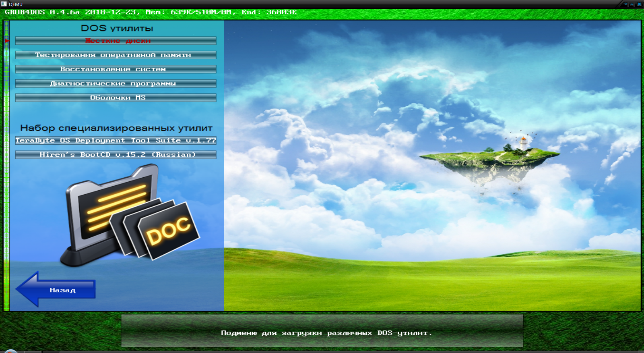The height and width of the screenshot is (353, 644).
Task: Go back with the Назад arrow button
Action: point(56,289)
